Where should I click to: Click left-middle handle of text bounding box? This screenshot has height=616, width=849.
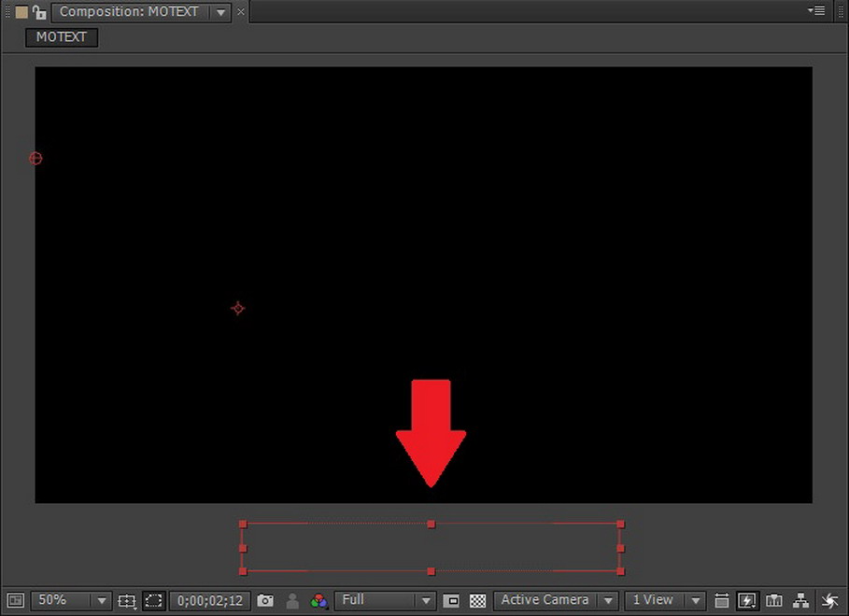243,549
